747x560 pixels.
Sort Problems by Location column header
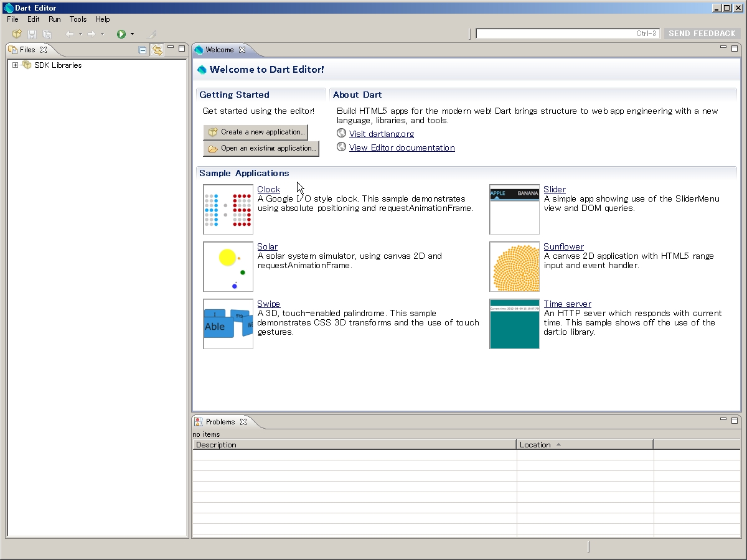coord(585,444)
